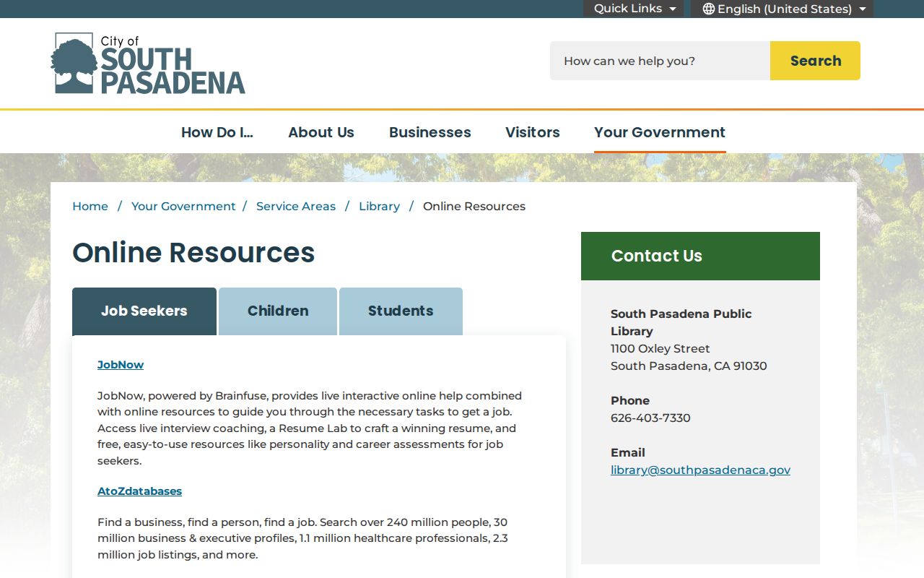Click the Phone label in Contact Us
924x578 pixels.
[x=630, y=400]
